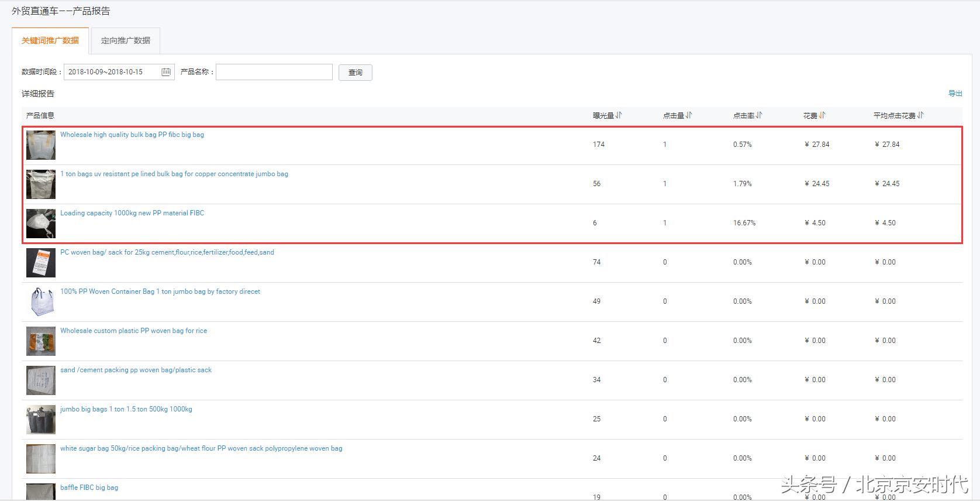
Task: Click exposure value 49 for Container Bag row
Action: click(597, 301)
